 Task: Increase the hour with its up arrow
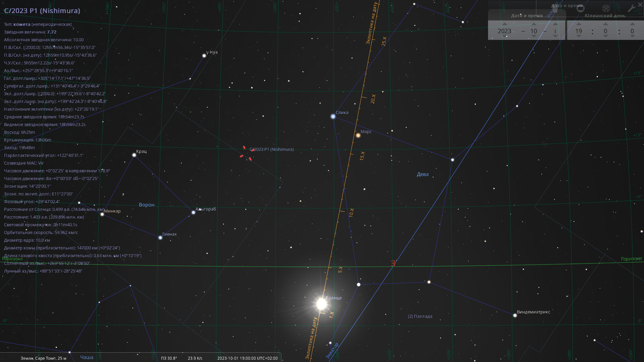[579, 24]
